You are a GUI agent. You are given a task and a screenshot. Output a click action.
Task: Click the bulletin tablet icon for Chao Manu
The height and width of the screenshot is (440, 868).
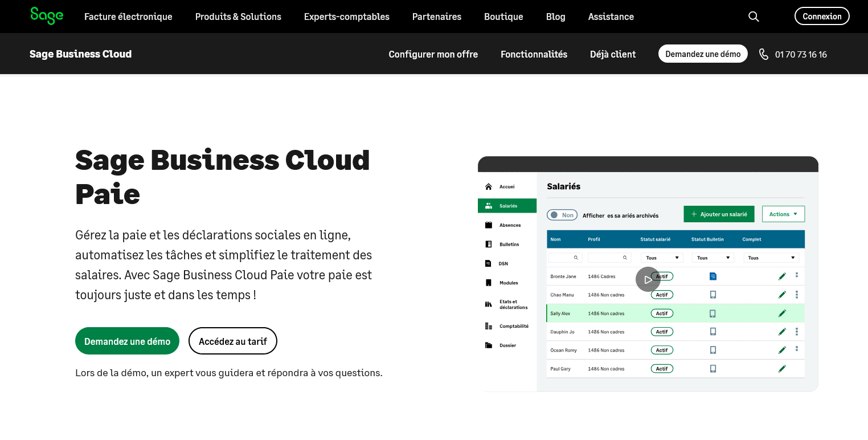[x=713, y=295]
